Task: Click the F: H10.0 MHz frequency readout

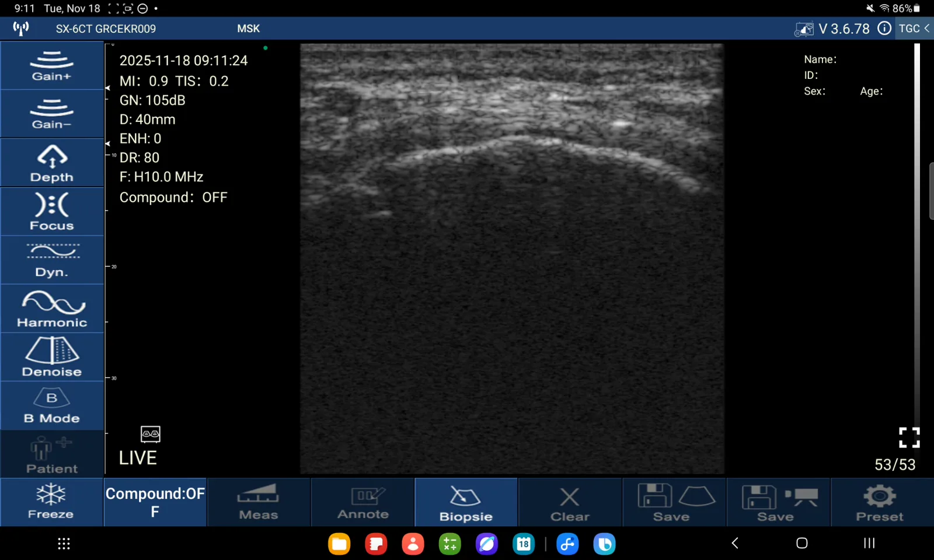Action: click(x=161, y=177)
